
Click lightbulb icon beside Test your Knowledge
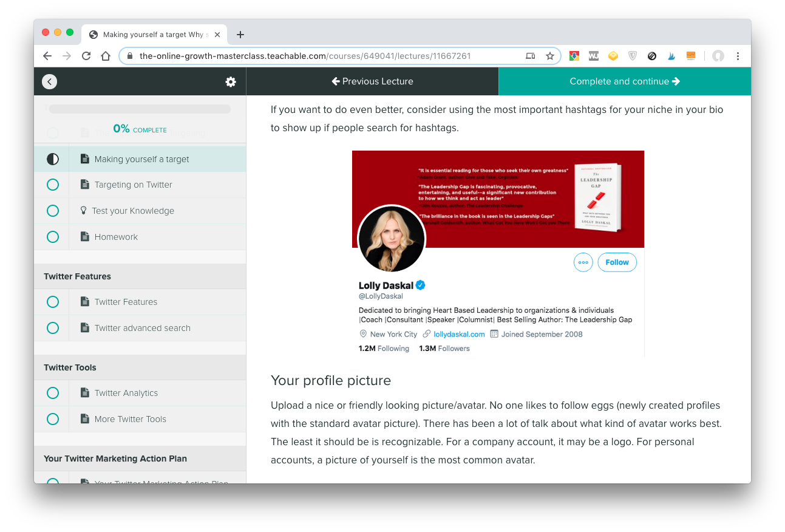pyautogui.click(x=84, y=211)
